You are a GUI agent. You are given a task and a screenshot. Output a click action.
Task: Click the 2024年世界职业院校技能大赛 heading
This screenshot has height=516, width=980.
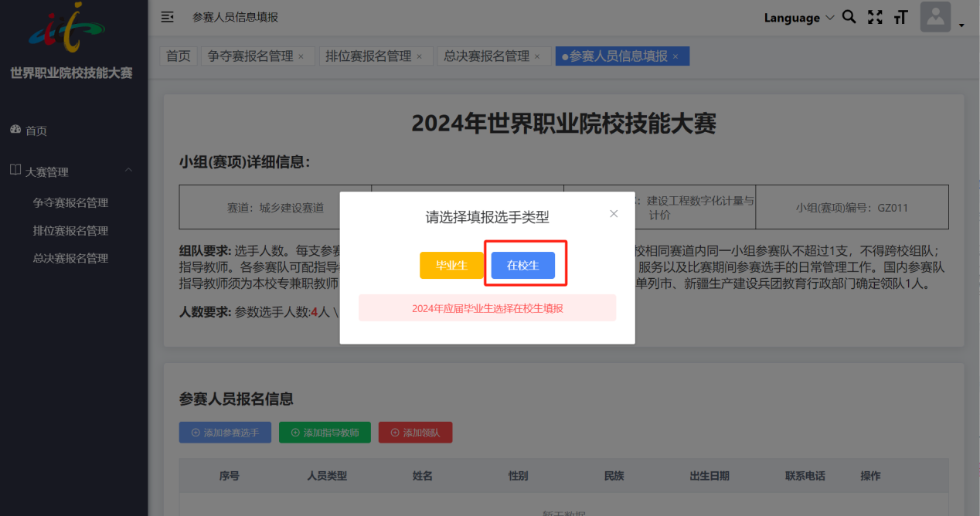[x=564, y=124]
